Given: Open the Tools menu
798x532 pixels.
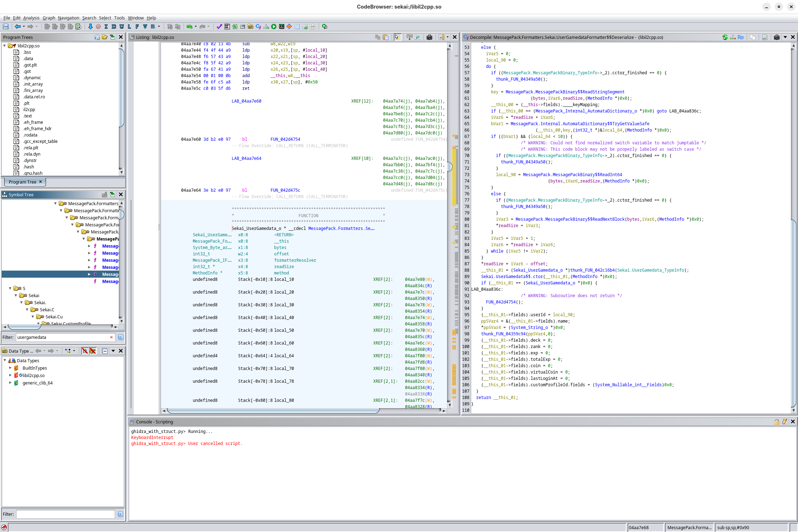Looking at the screenshot, I should pyautogui.click(x=119, y=18).
